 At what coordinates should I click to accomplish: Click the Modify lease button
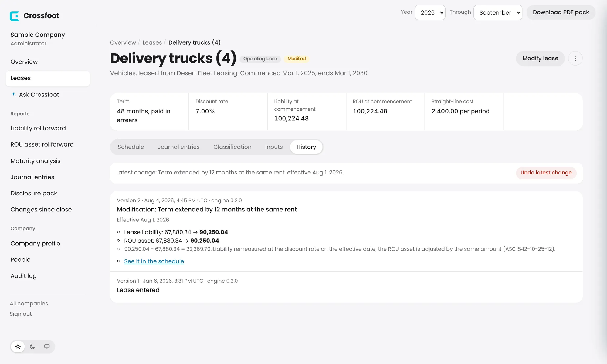540,58
